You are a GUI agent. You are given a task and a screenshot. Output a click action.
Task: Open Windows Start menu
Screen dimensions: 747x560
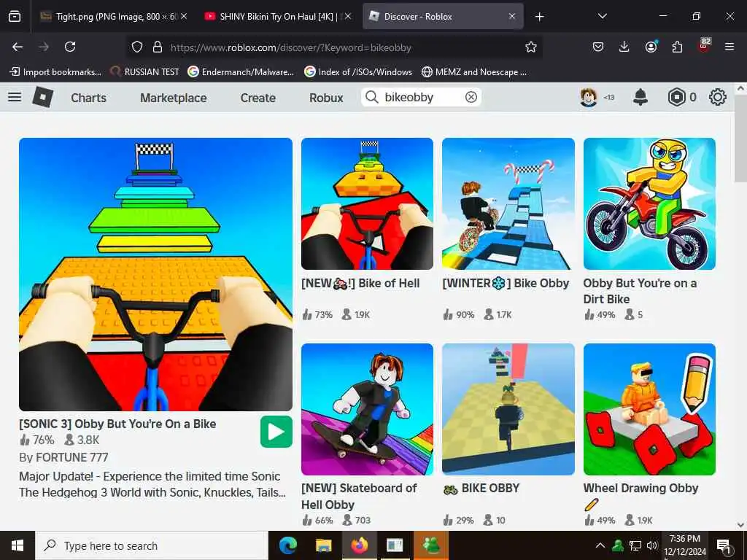pyautogui.click(x=18, y=545)
